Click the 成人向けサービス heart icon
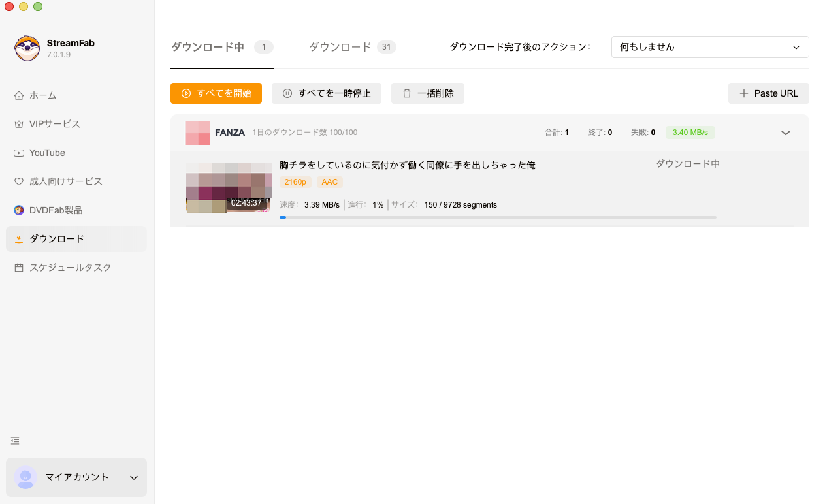 pyautogui.click(x=19, y=181)
